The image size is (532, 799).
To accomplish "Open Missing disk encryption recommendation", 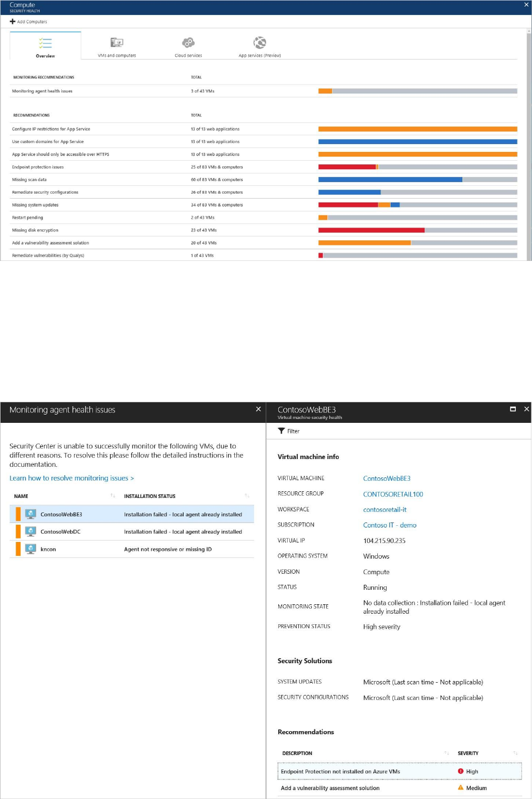I will pos(264,230).
